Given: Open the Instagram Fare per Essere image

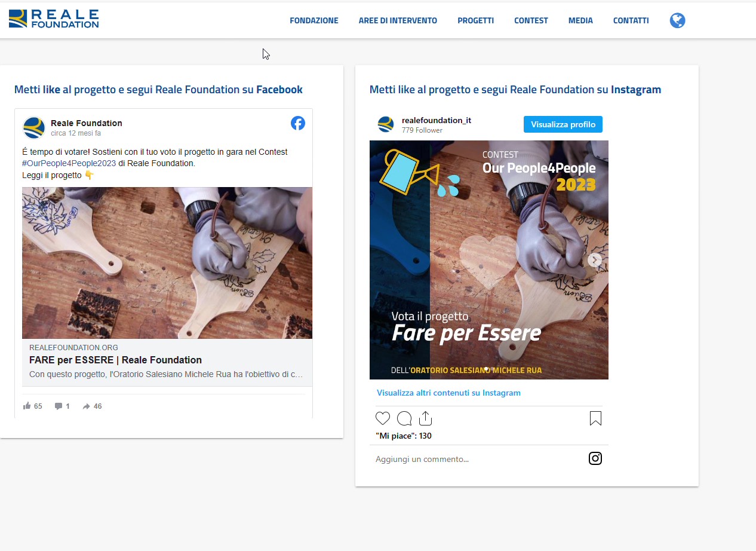Looking at the screenshot, I should 489,260.
